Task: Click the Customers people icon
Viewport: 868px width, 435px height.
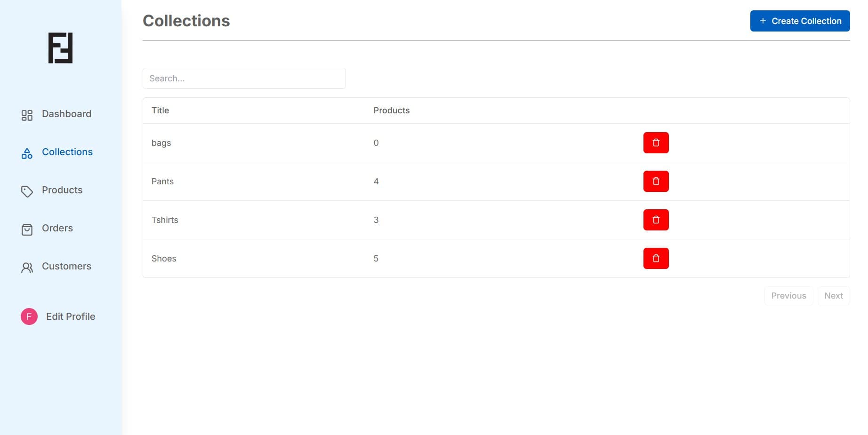Action: [x=27, y=268]
